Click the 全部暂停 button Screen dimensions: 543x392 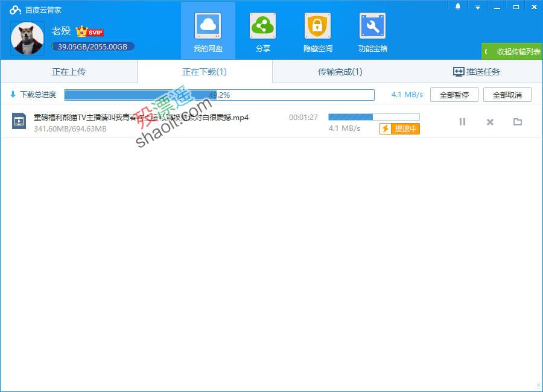tap(454, 95)
